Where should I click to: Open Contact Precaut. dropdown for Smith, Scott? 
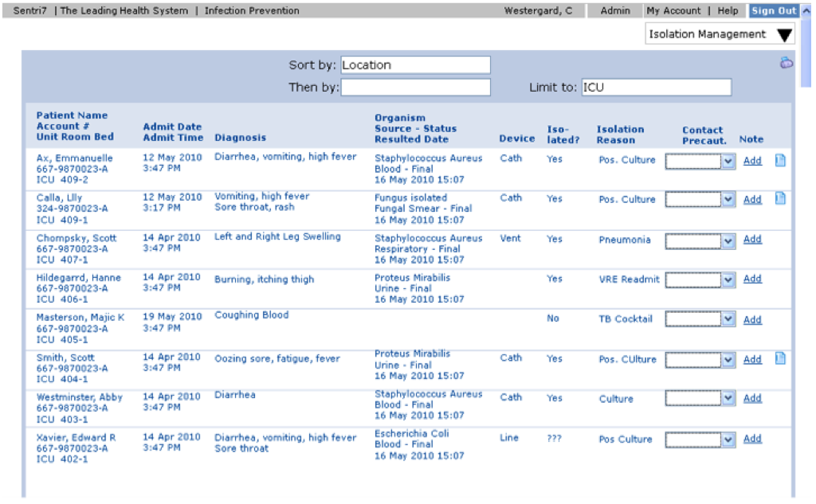[x=700, y=359]
